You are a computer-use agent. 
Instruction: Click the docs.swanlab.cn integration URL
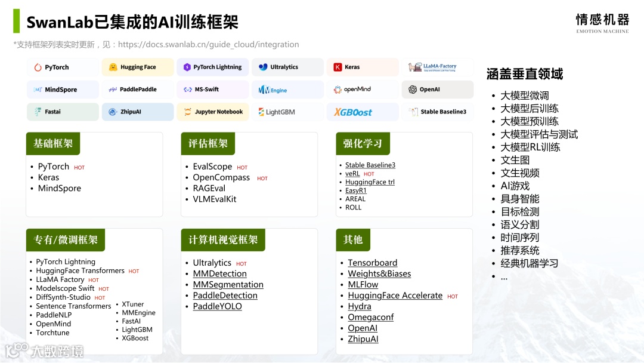pos(208,44)
